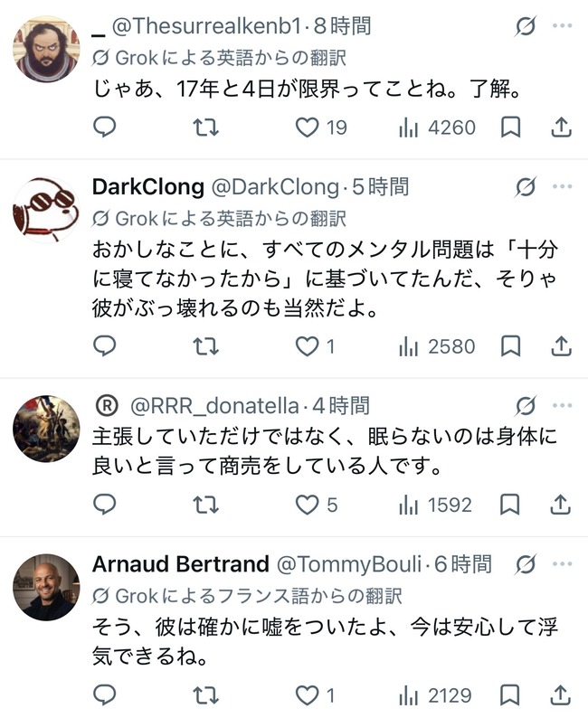Viewport: 588px width, 718px height.
Task: Open the @TommyBouli profile handle
Action: click(x=349, y=564)
